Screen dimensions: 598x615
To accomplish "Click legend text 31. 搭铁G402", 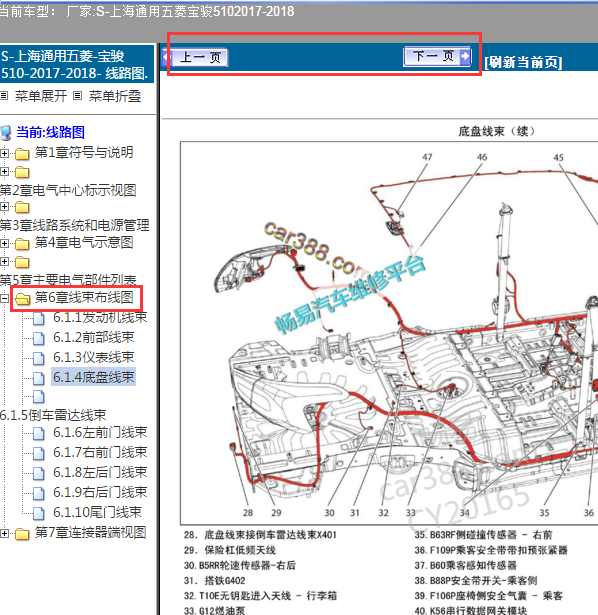I will tap(214, 580).
